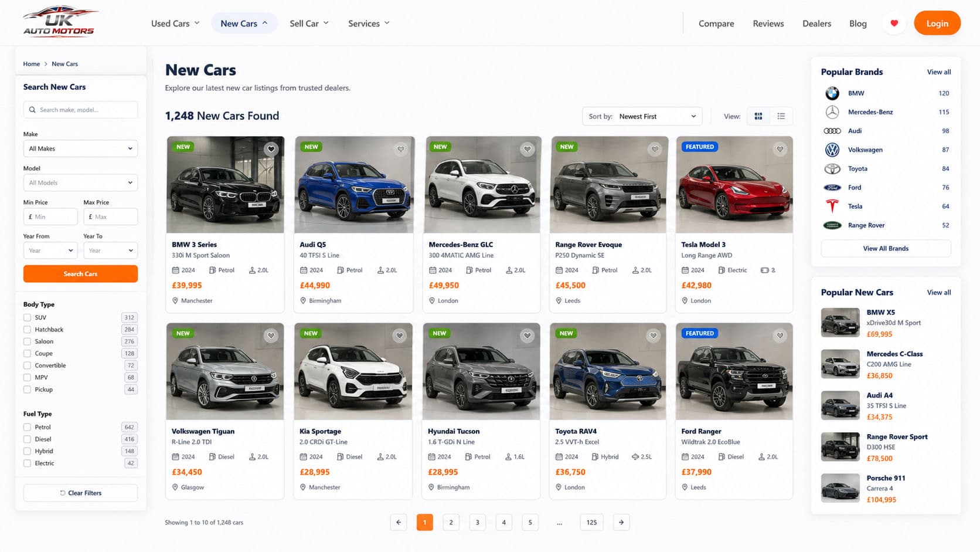
Task: Favorite the Audi Q5 listing
Action: tap(401, 149)
